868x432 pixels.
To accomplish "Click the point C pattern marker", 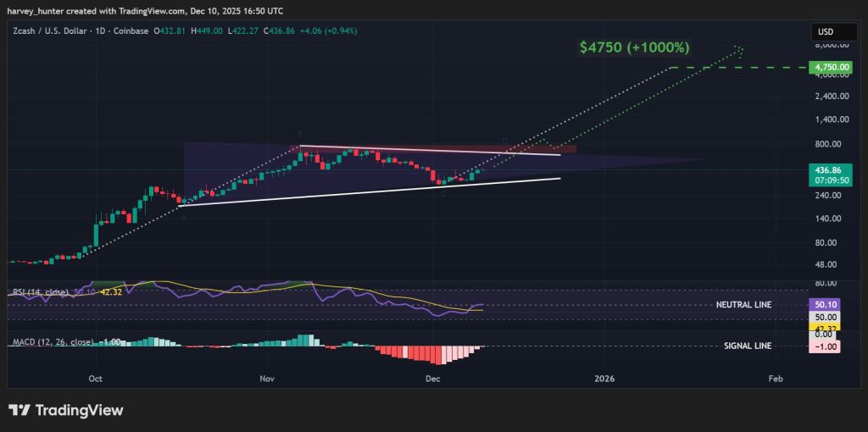I will pyautogui.click(x=443, y=194).
